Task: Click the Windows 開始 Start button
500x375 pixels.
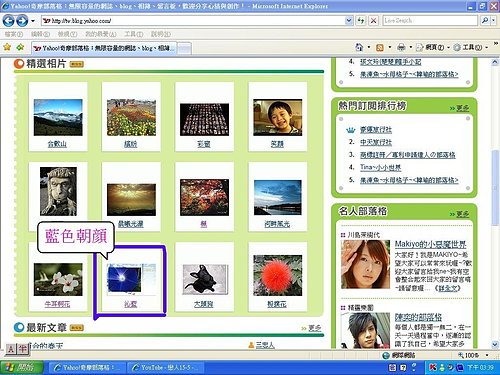Action: click(21, 368)
